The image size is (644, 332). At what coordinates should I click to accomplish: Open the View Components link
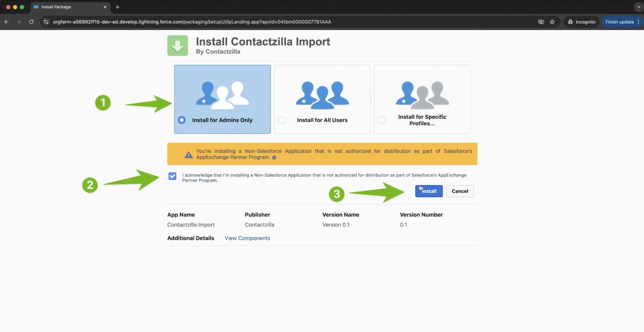pos(247,238)
